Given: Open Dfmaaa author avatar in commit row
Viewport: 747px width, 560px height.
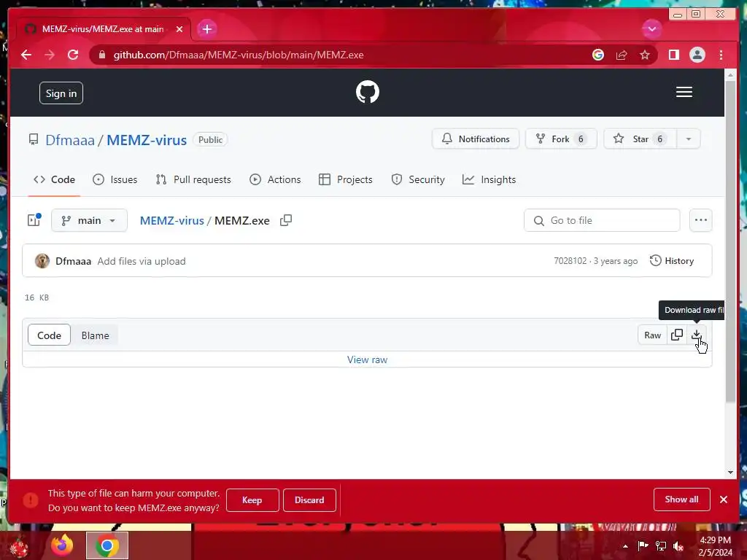Looking at the screenshot, I should click(x=42, y=261).
